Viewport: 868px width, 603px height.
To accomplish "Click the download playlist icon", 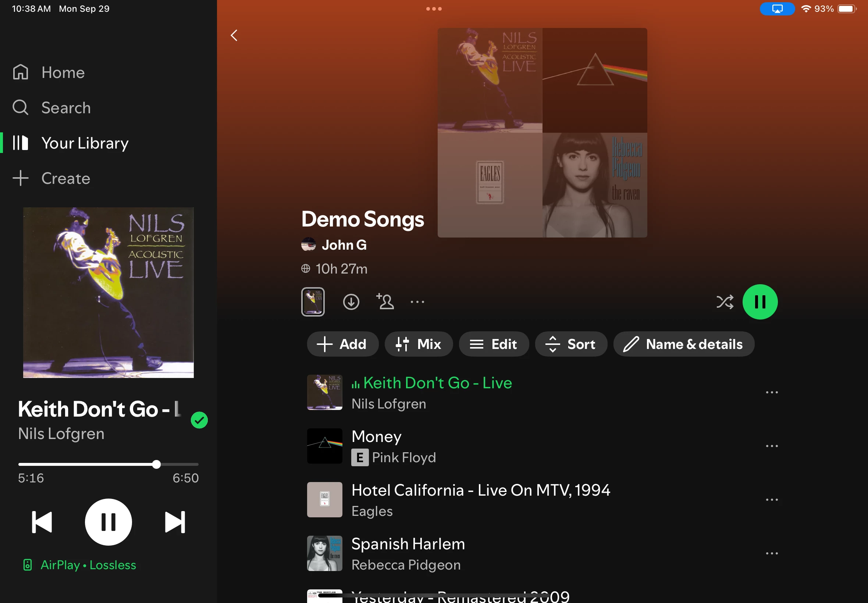I will (351, 302).
